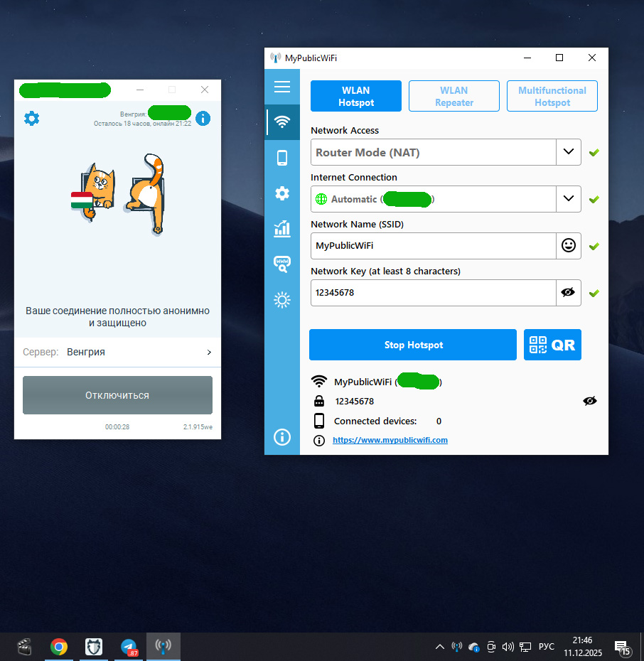Show hidden tray icons chevron
644x661 pixels.
(x=439, y=647)
